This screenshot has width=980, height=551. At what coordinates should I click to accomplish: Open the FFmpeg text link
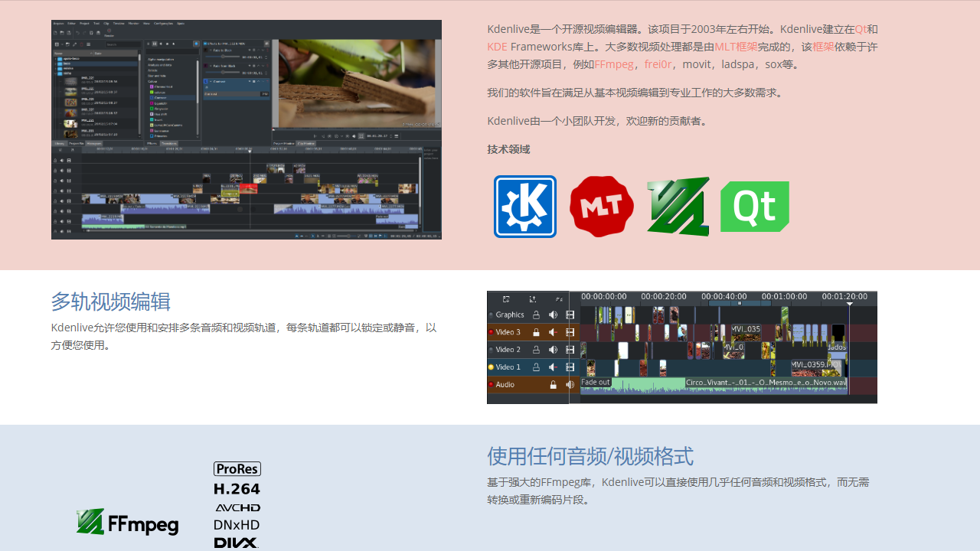point(614,64)
